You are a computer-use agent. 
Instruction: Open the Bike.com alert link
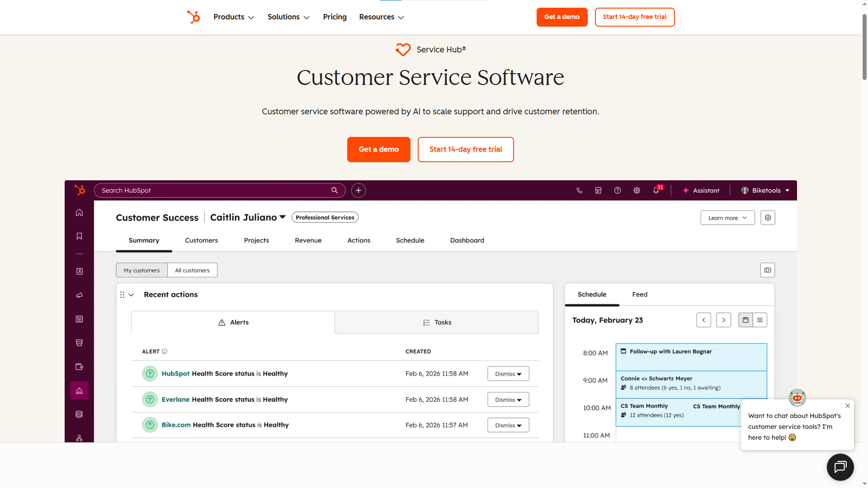[176, 425]
